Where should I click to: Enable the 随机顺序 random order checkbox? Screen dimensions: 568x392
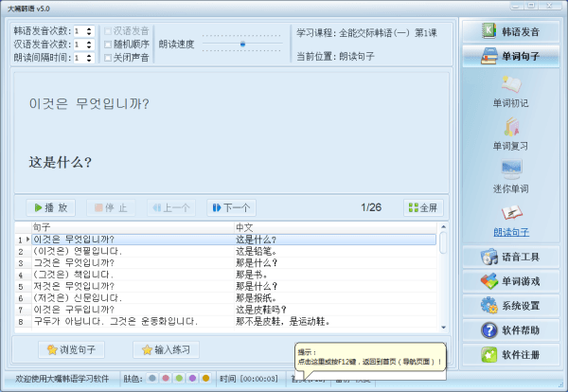(x=109, y=44)
